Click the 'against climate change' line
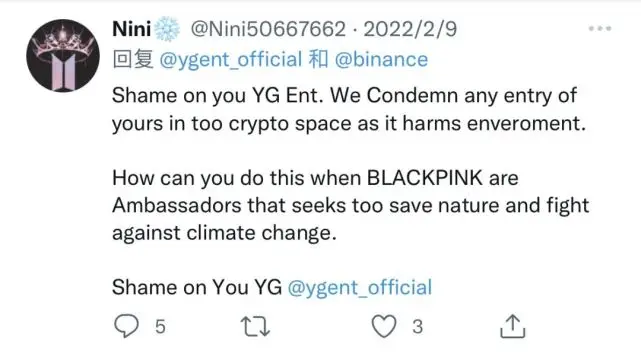This screenshot has height=360, width=641. coord(224,233)
